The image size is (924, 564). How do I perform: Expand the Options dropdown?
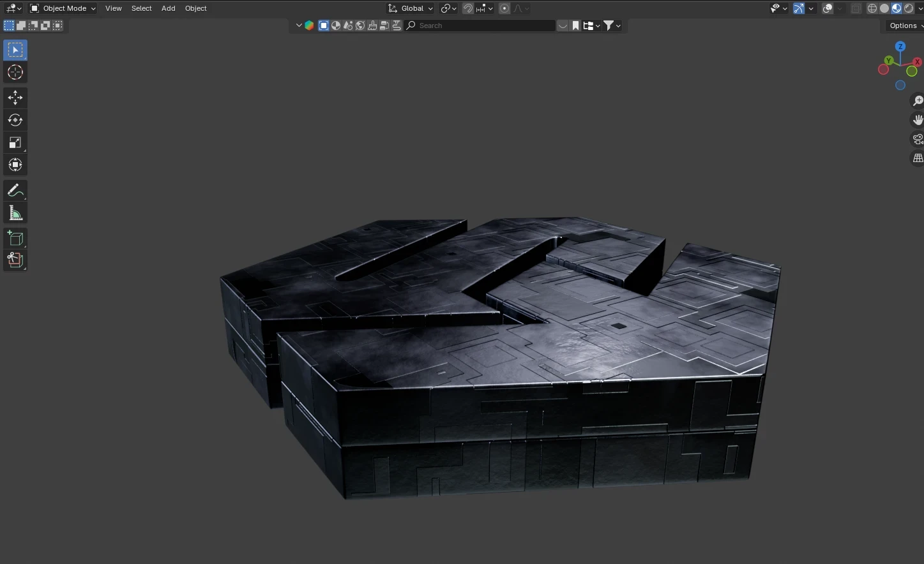click(905, 26)
